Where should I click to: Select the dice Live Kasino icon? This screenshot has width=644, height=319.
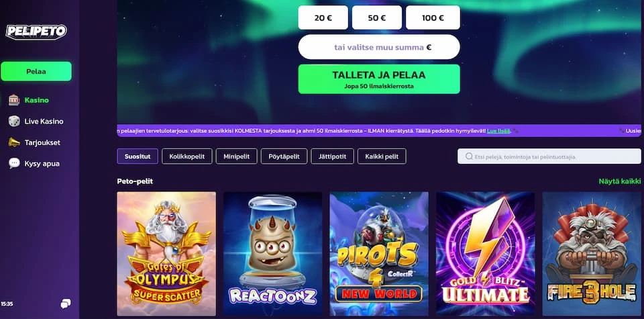click(14, 122)
